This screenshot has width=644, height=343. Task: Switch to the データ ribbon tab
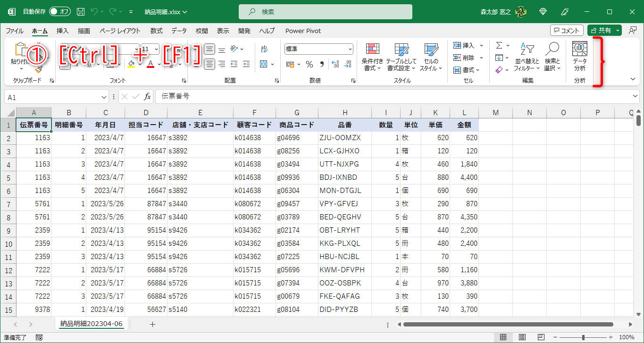179,31
